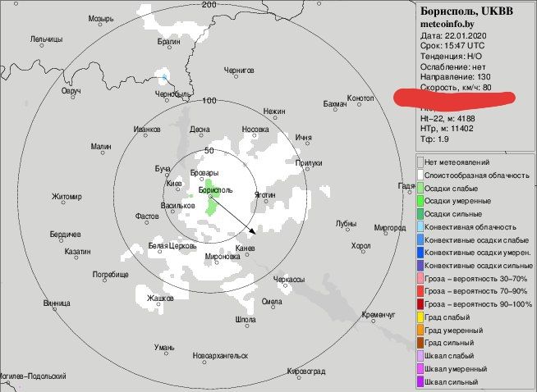Select the Борисполь city label on the map
The height and width of the screenshot is (392, 537).
click(x=215, y=189)
